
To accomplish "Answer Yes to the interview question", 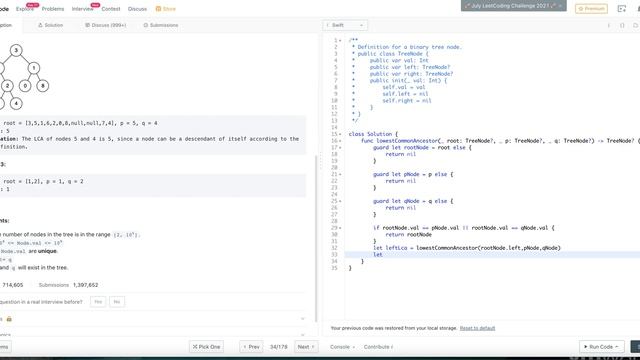I will click(98, 302).
